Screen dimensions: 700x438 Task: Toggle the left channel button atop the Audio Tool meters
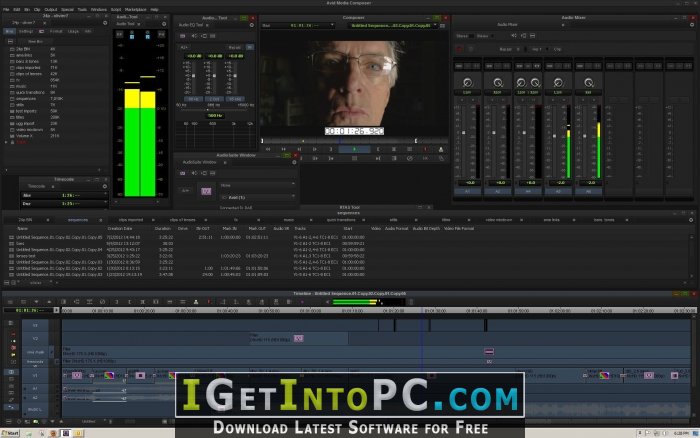point(132,35)
